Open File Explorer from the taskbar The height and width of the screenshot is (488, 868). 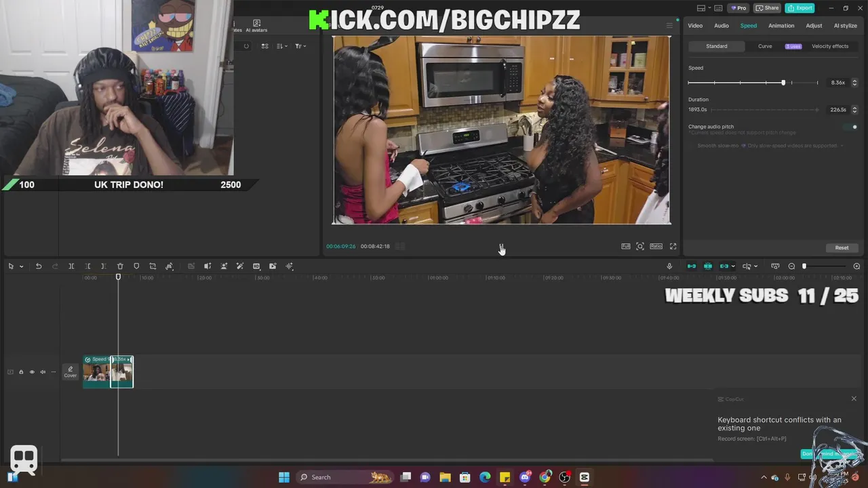click(445, 477)
